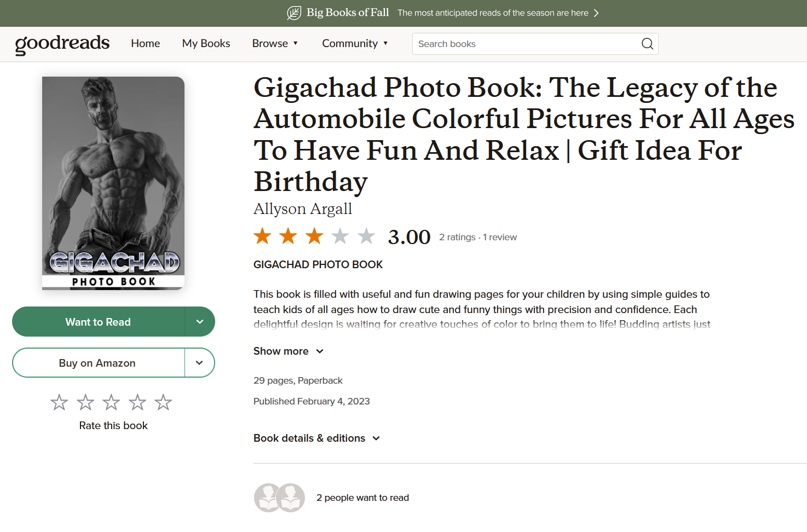Expand Book details & editions
The image size is (807, 532).
click(316, 438)
